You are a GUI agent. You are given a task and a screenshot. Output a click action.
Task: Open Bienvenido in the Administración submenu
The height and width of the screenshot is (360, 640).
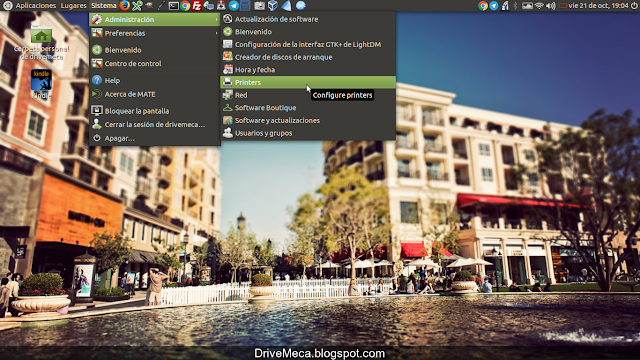308,31
